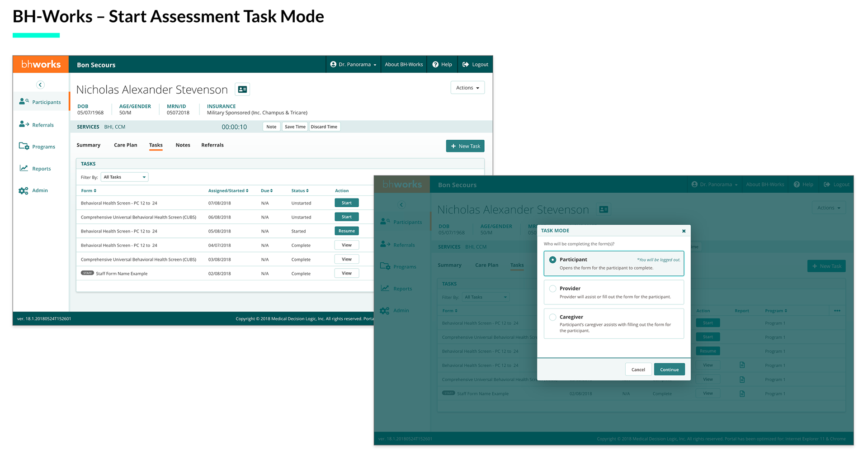This screenshot has width=868, height=474.
Task: Open the All Tasks filter dropdown
Action: pyautogui.click(x=124, y=177)
